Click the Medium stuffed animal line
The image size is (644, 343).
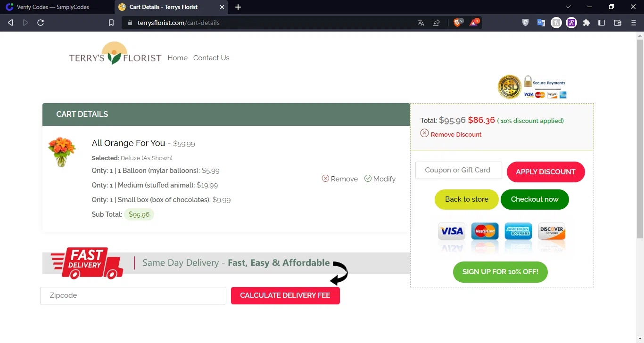[x=155, y=185]
